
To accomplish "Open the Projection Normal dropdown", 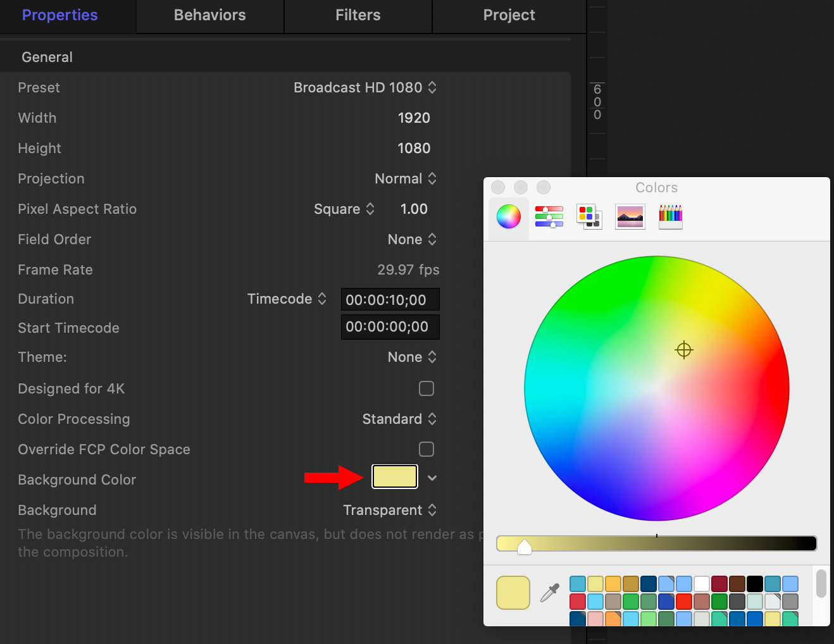I will click(406, 178).
